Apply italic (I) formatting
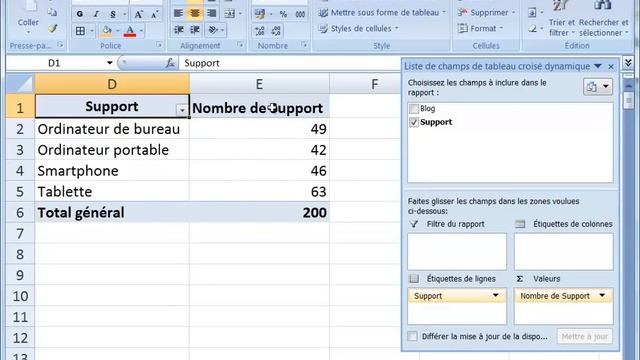Screen dimensions: 640x360 click(x=96, y=14)
